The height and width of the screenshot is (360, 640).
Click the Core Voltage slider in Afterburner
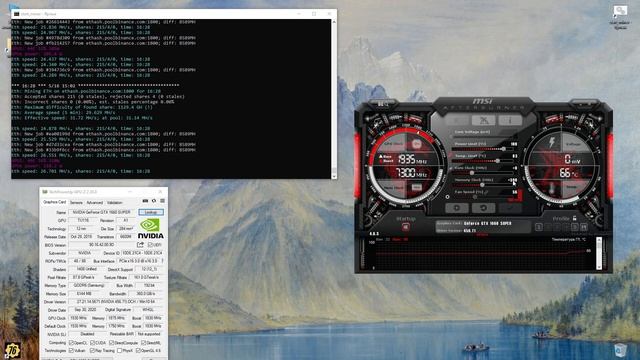click(484, 137)
